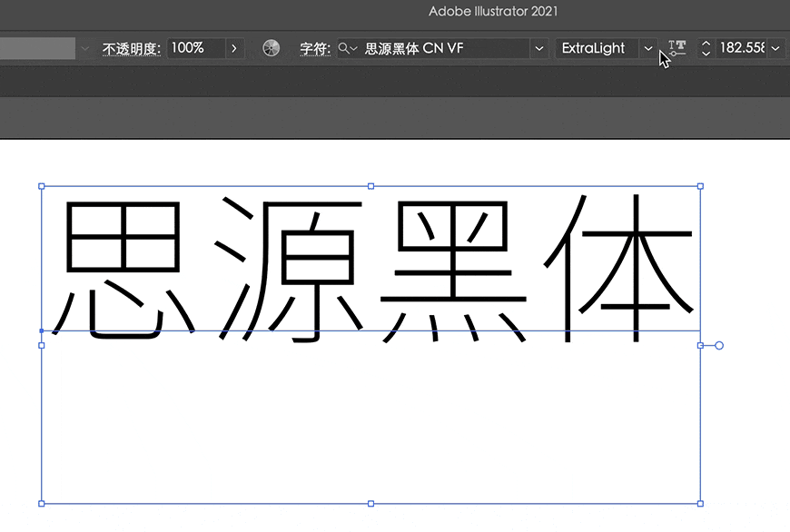The image size is (790, 532).
Task: Expand the ExtraLight font weight dropdown
Action: coord(648,48)
